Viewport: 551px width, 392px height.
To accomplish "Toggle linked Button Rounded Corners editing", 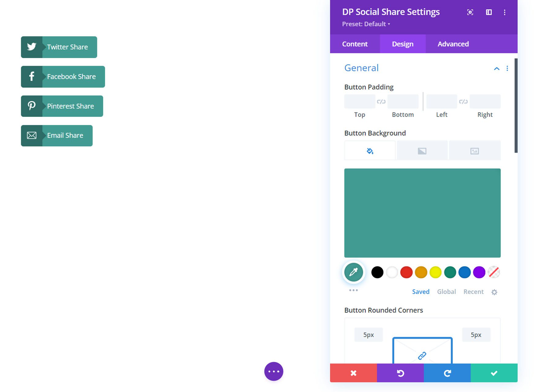I will point(422,355).
